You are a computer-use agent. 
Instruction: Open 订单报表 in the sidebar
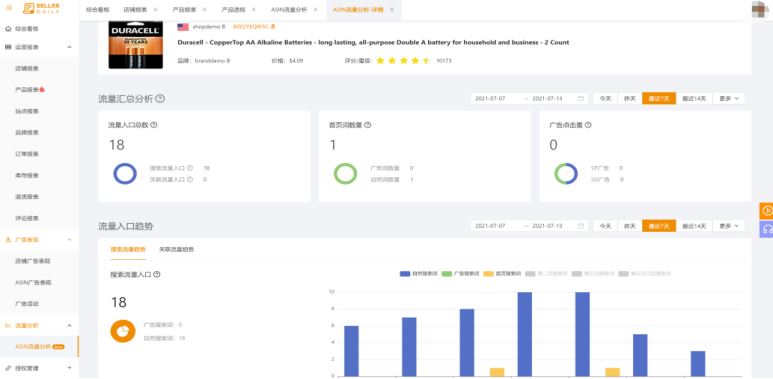click(27, 154)
